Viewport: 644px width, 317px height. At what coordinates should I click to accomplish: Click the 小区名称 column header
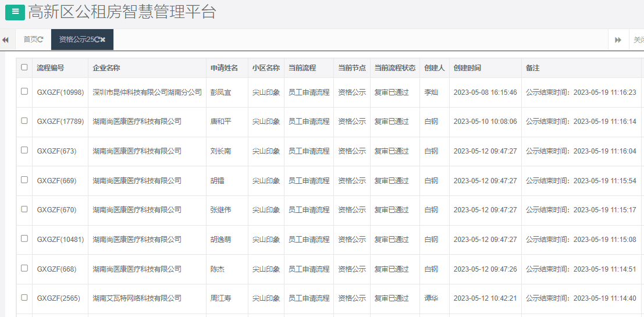coord(266,68)
